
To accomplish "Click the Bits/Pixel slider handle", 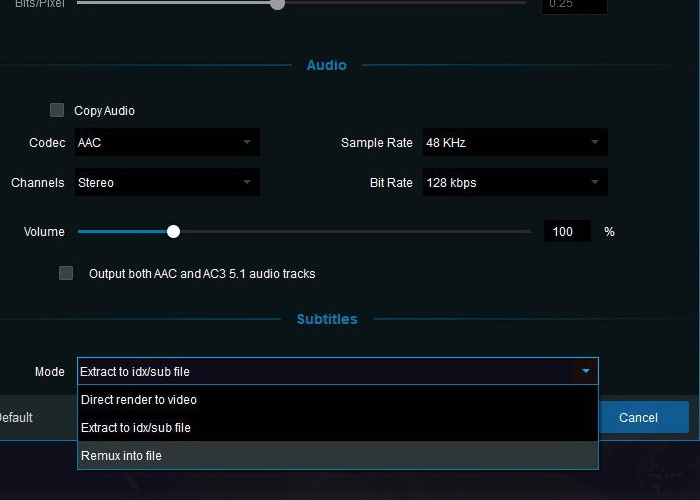I will coord(278,4).
